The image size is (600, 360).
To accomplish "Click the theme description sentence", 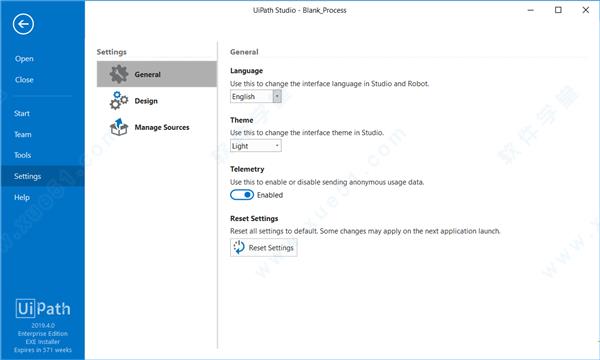I will 307,133.
